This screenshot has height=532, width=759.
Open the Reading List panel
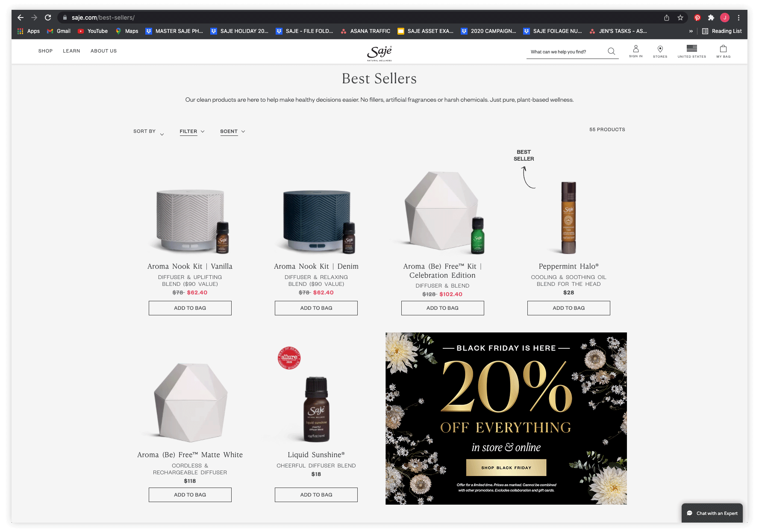pyautogui.click(x=722, y=31)
